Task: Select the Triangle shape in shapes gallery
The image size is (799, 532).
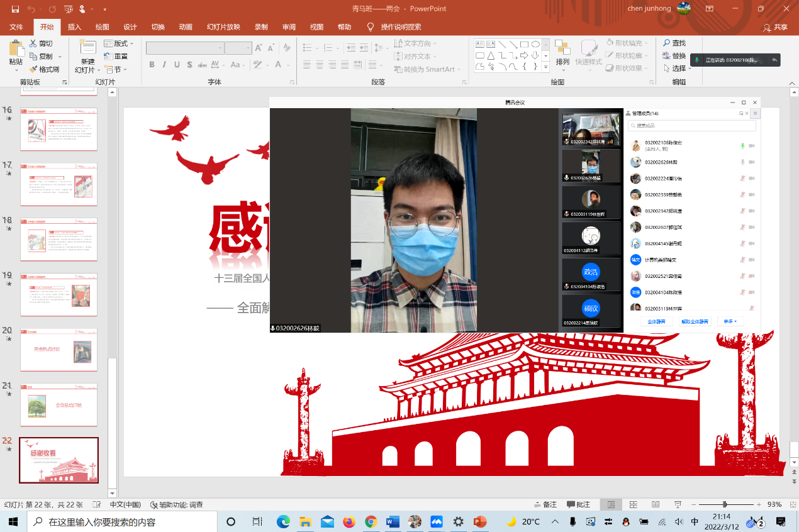Action: [491, 55]
